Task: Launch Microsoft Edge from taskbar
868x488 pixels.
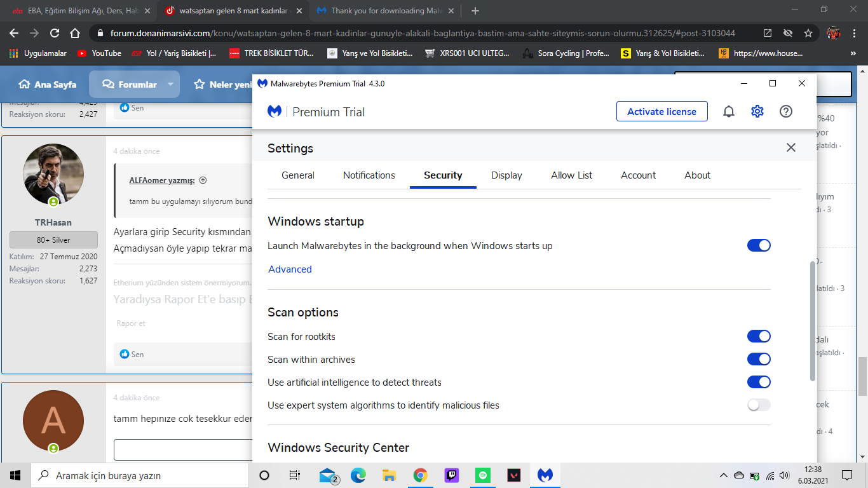Action: click(359, 475)
